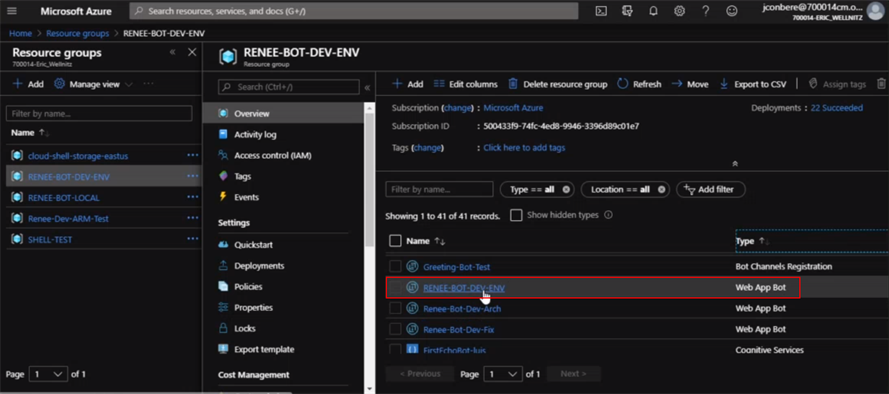Open ellipsis menu for RENEE-BOT-LOCAL

coord(193,197)
